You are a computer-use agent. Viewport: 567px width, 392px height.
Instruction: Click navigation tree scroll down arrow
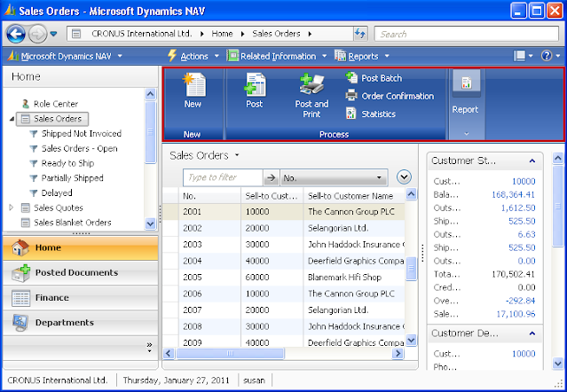click(151, 224)
